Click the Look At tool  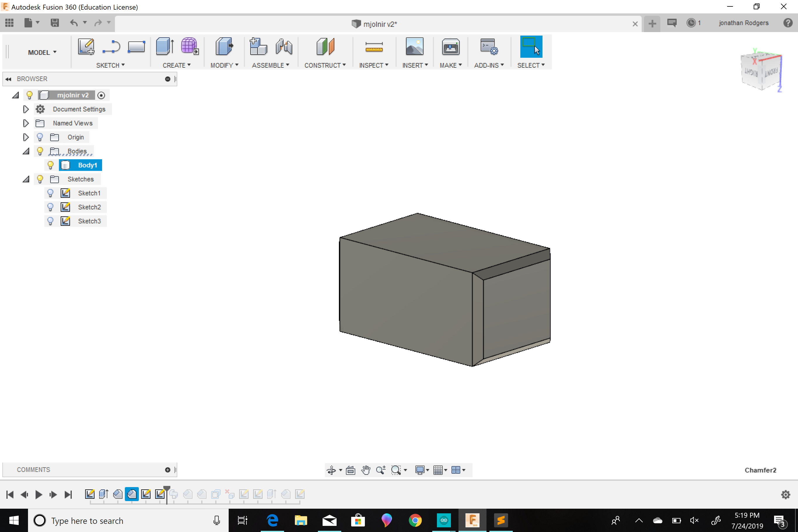pyautogui.click(x=351, y=470)
